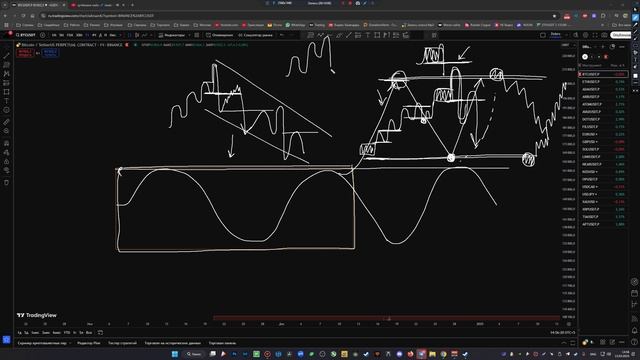Remove drawings with the trash icon
Image resolution: width=640 pixels, height=360 pixels.
7,182
